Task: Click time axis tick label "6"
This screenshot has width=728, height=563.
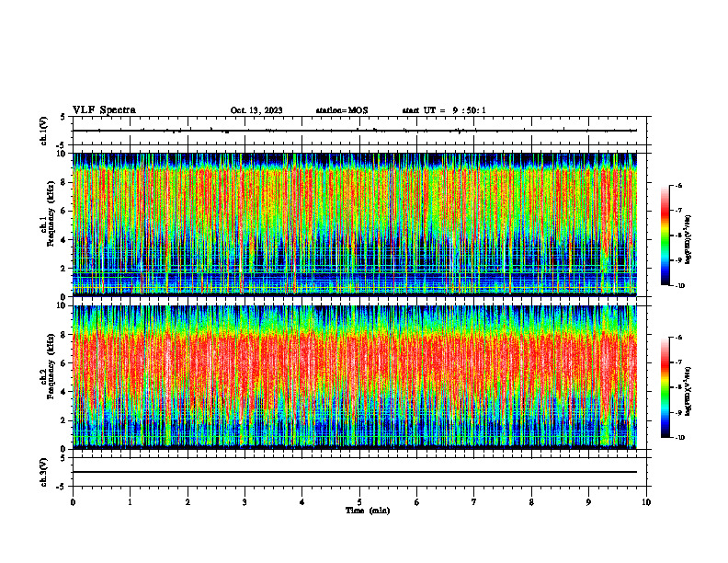Action: click(417, 502)
